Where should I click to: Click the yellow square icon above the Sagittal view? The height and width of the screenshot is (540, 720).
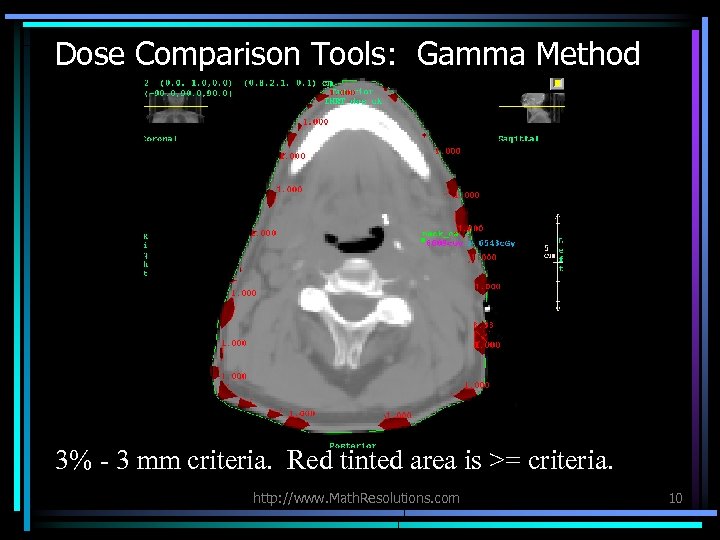(x=557, y=84)
